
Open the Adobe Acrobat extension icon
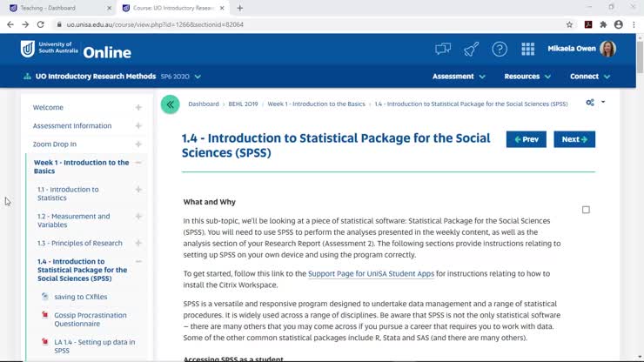click(588, 24)
